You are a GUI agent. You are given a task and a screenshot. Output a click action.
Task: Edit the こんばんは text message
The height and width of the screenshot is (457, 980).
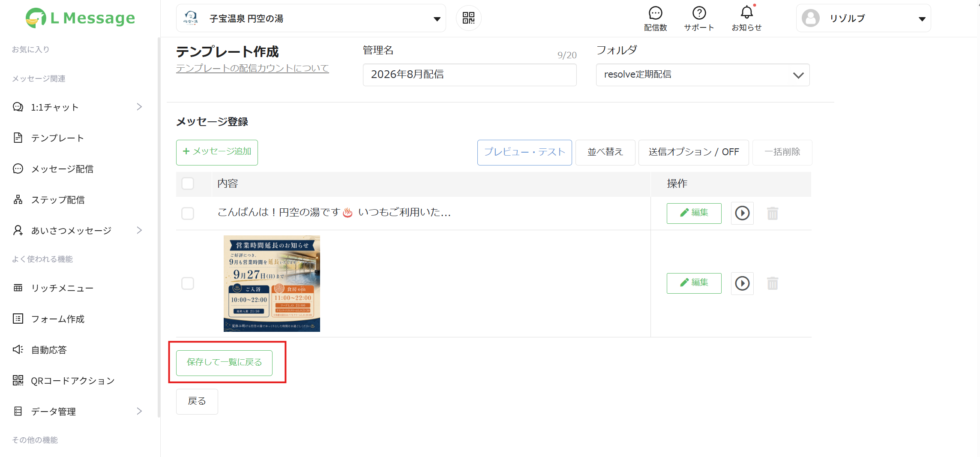(x=694, y=213)
